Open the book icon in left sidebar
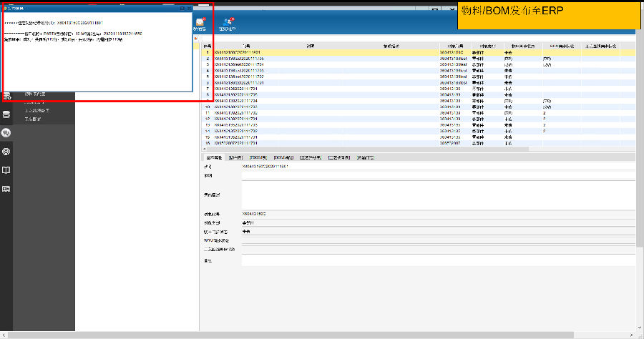 coord(6,170)
